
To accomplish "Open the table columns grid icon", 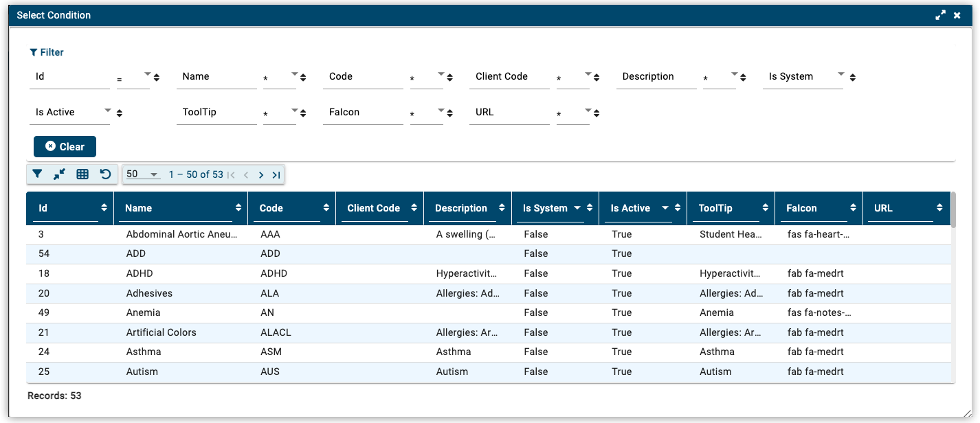I will coord(82,174).
